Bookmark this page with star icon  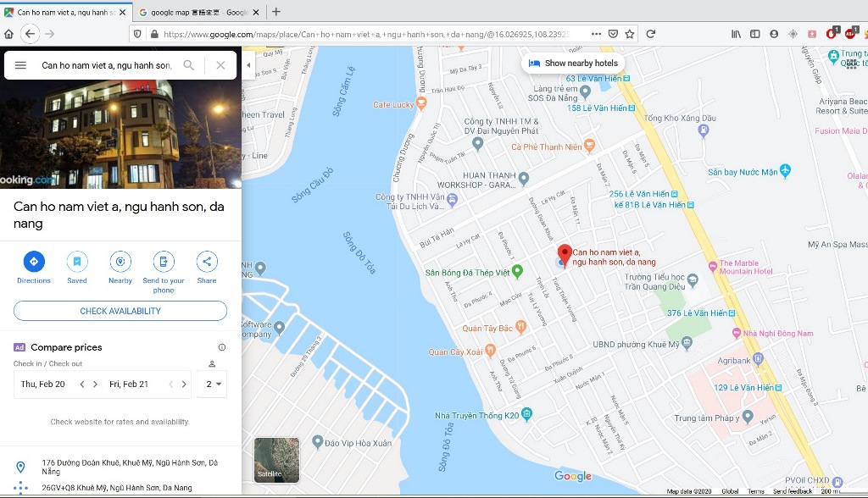[630, 34]
